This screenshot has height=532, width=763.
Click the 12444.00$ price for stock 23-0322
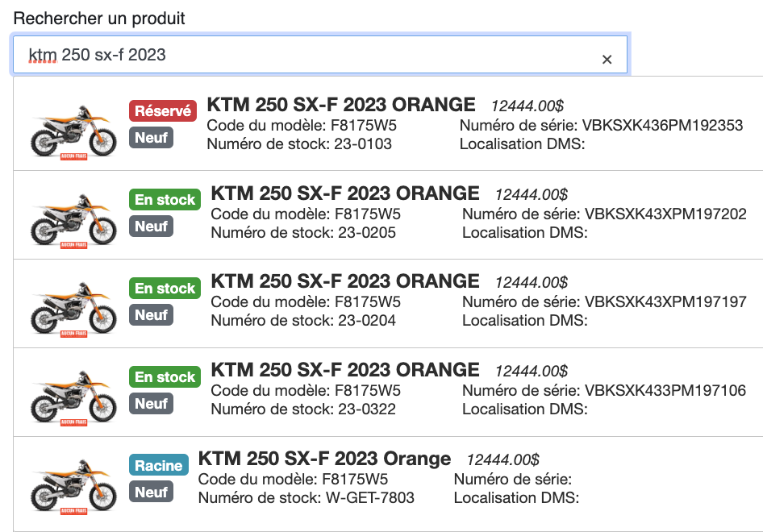coord(532,371)
